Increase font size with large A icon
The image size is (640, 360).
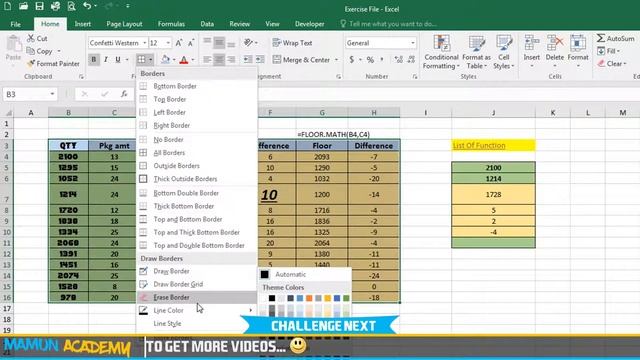point(179,43)
